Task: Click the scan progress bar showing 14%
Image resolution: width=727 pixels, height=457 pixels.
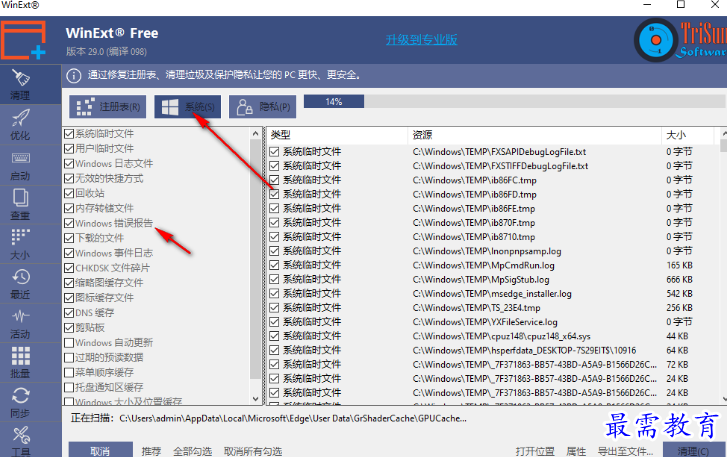Action: pyautogui.click(x=514, y=102)
